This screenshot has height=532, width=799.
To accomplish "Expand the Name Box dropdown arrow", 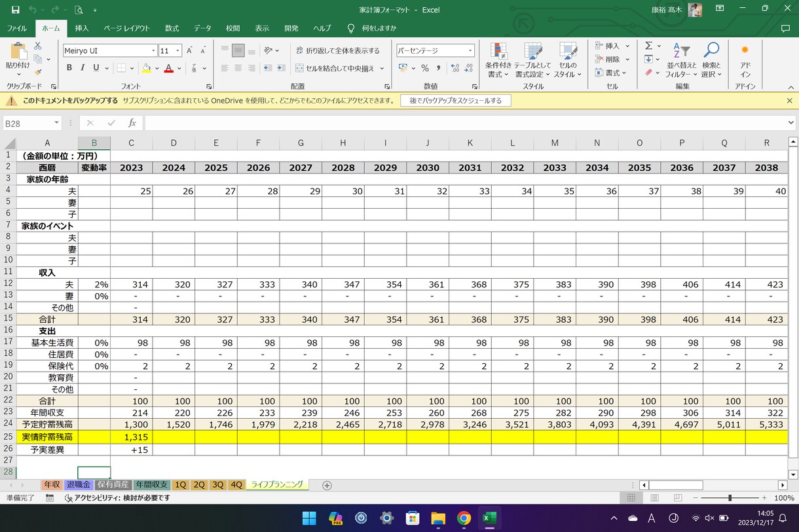I will click(x=56, y=123).
